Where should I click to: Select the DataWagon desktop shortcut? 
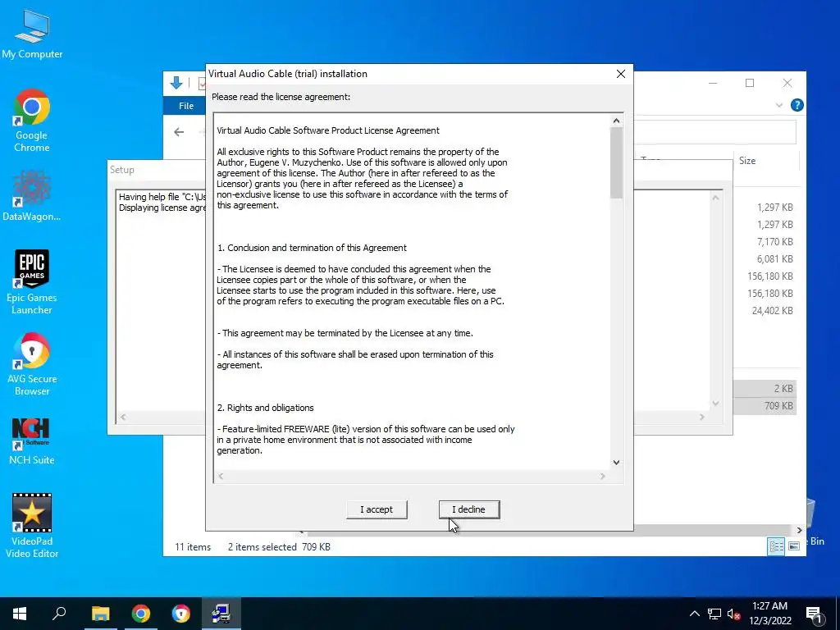32,195
